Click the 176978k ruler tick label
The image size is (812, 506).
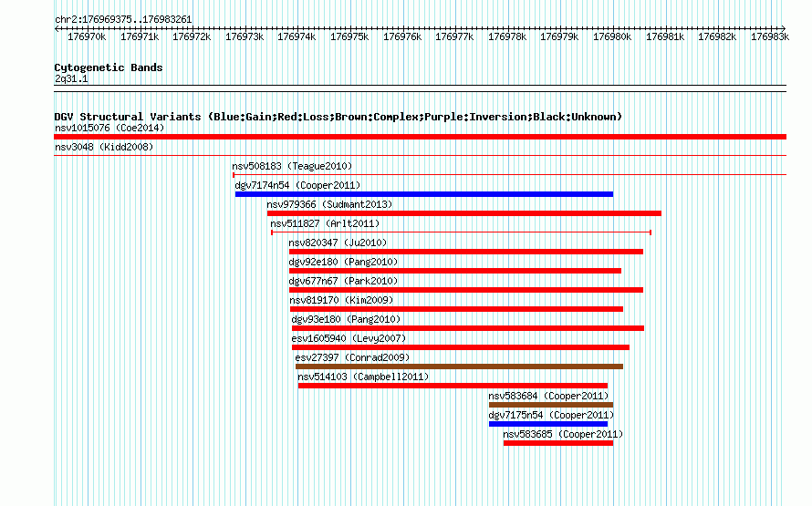tap(507, 36)
